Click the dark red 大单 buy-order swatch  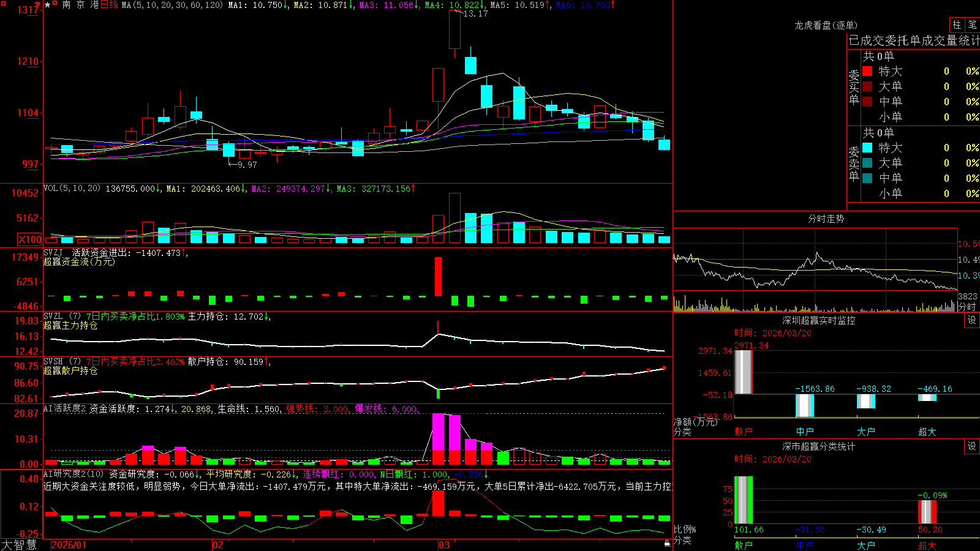tap(867, 86)
